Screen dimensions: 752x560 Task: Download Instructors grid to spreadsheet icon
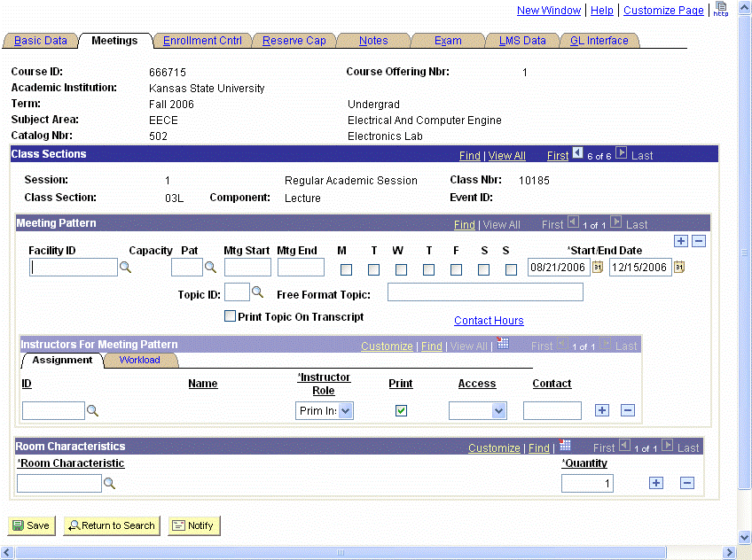(503, 343)
